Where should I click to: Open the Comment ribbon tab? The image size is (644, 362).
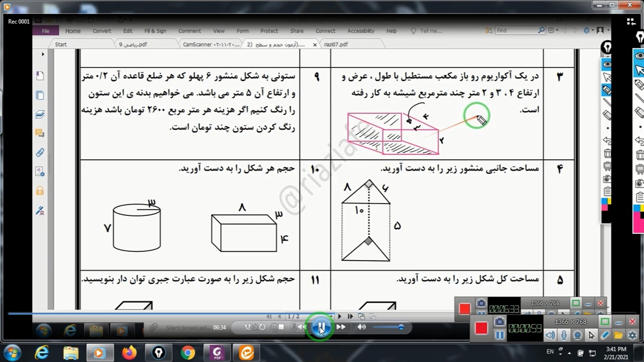click(189, 31)
